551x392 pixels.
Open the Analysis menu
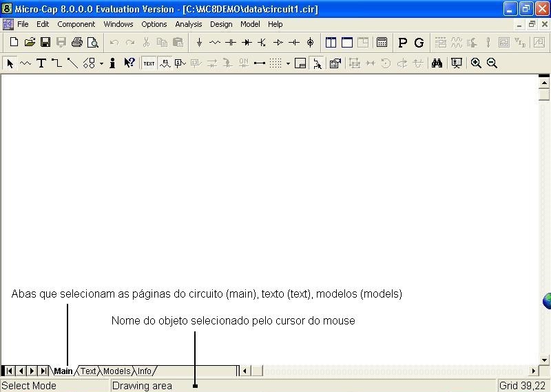click(x=188, y=24)
